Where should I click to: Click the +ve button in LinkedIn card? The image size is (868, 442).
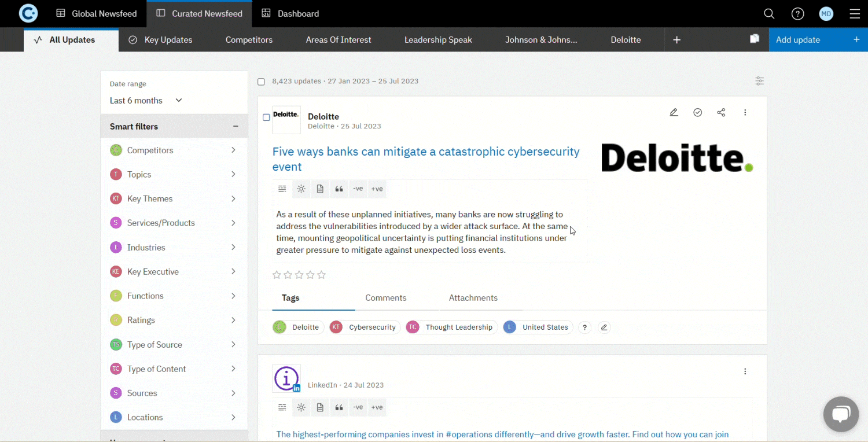pyautogui.click(x=377, y=407)
